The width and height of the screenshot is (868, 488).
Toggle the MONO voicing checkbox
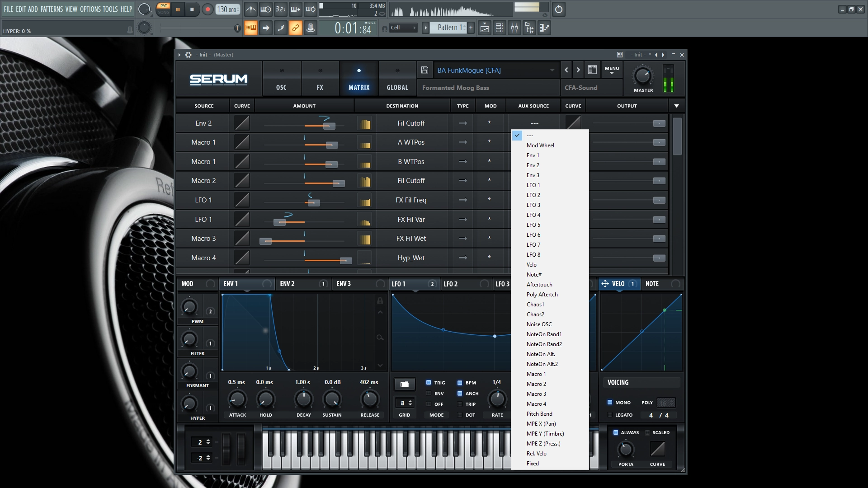(610, 402)
